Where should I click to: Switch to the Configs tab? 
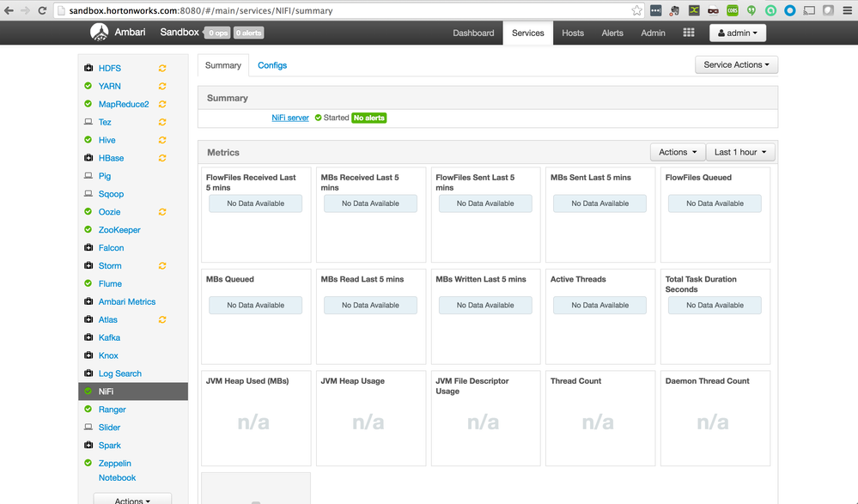click(x=272, y=65)
